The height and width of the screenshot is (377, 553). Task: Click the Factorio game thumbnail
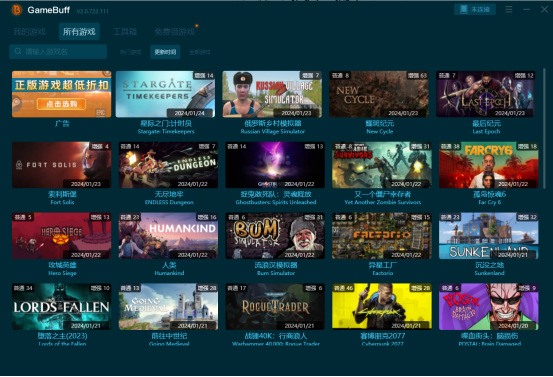tap(382, 236)
